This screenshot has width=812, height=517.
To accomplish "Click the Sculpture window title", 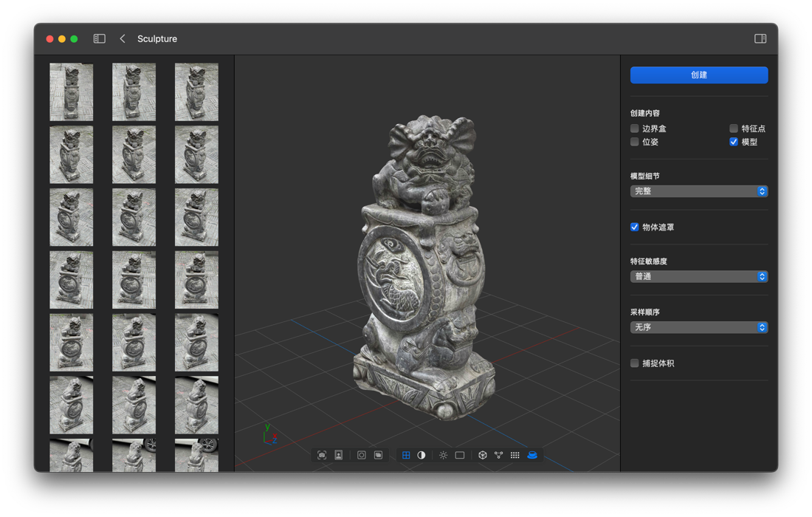I will pos(157,39).
